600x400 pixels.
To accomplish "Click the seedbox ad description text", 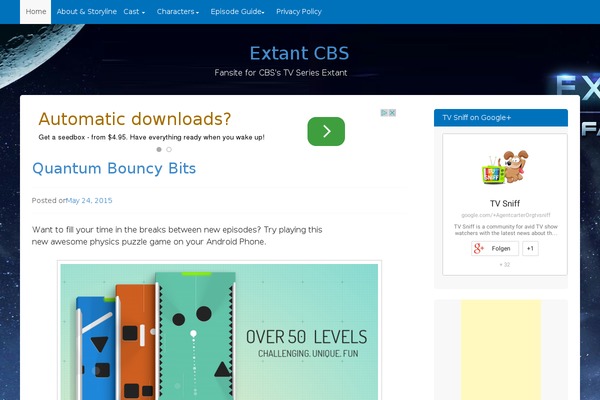I will 151,137.
